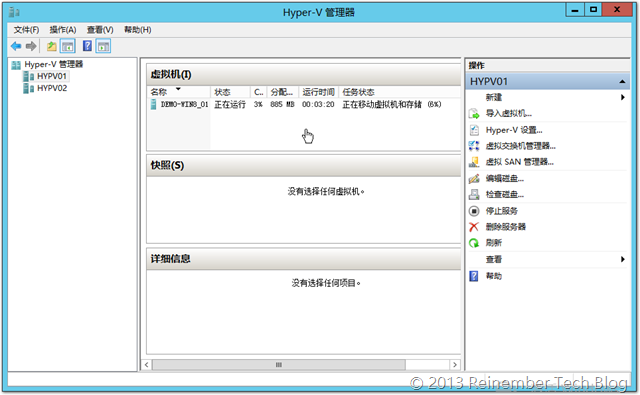This screenshot has width=640, height=395.
Task: Sort by 状态 column header
Action: point(230,92)
